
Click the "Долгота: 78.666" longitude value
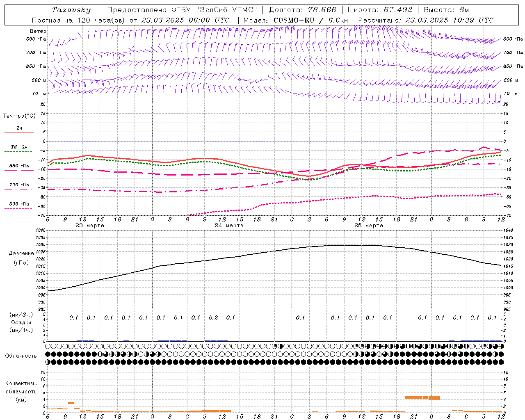[x=303, y=10]
